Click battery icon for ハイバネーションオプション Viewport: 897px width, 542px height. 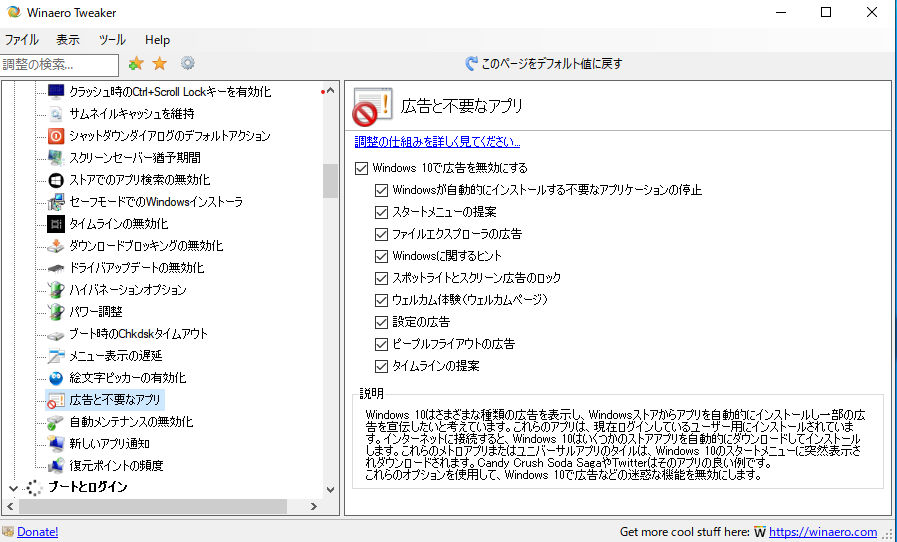point(55,290)
